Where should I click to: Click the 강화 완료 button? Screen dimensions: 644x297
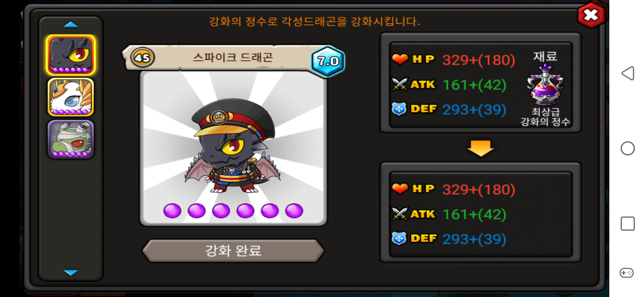[x=233, y=251]
